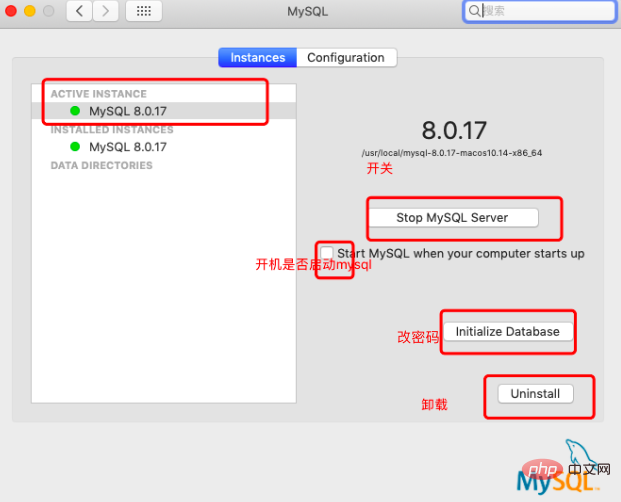The width and height of the screenshot is (621, 502).
Task: Close the window with red button
Action: [11, 11]
